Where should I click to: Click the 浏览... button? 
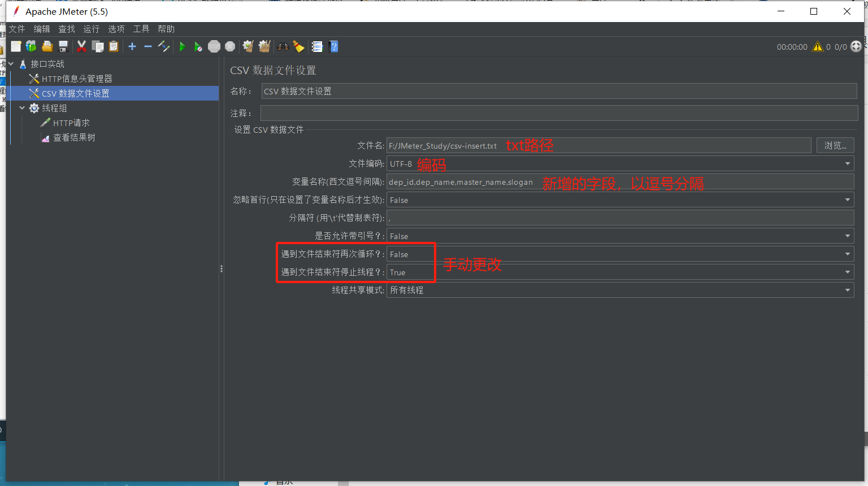(835, 145)
